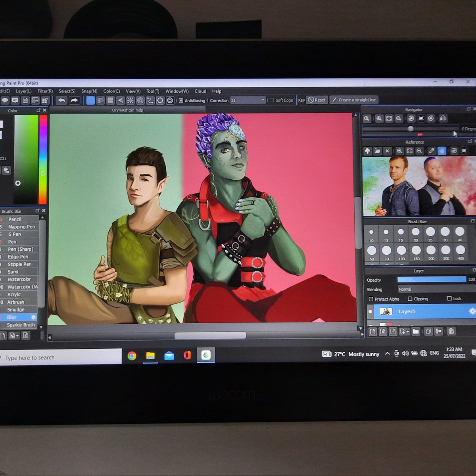The image size is (476, 476).
Task: Enable the parallel lines snap guide
Action: click(100, 100)
